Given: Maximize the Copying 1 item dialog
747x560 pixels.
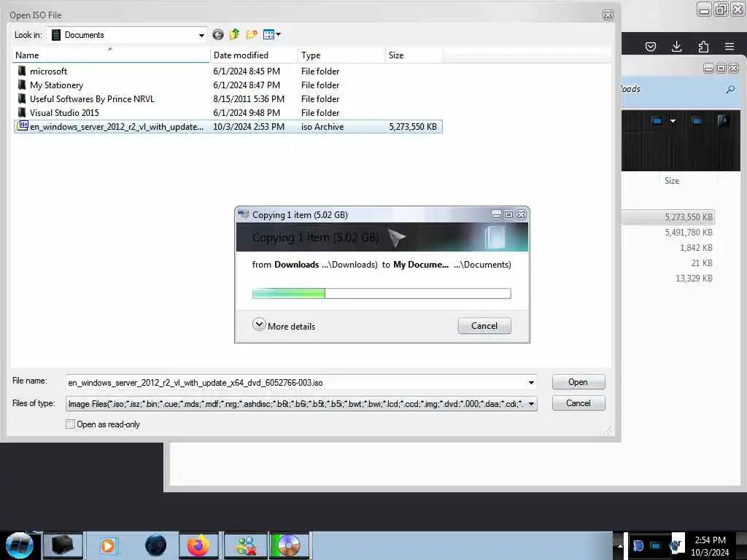Looking at the screenshot, I should click(508, 215).
